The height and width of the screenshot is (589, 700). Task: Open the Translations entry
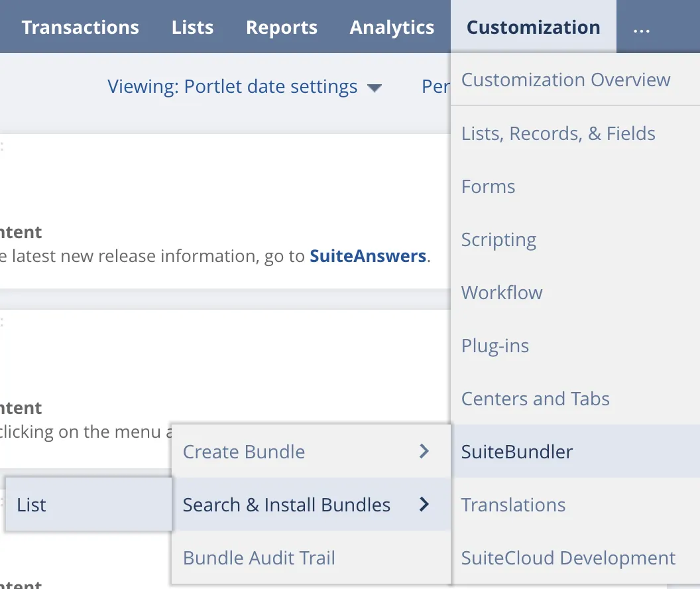click(x=575, y=505)
